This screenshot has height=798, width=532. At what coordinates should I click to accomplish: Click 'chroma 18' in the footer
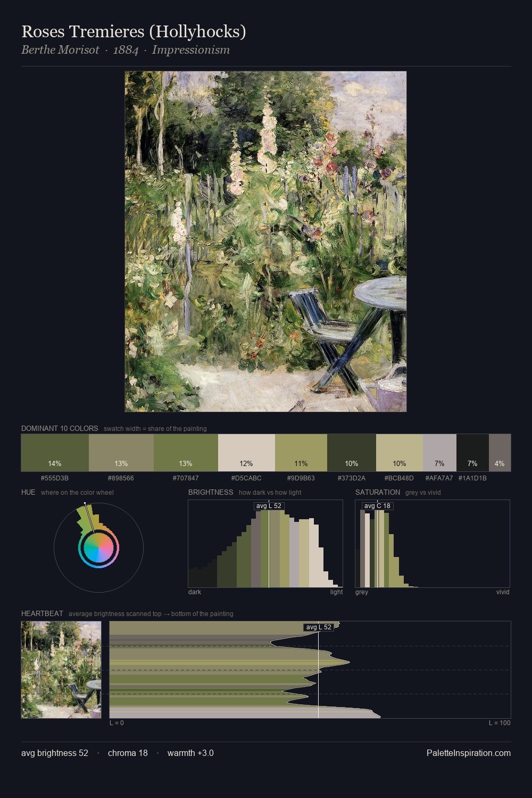(x=128, y=753)
